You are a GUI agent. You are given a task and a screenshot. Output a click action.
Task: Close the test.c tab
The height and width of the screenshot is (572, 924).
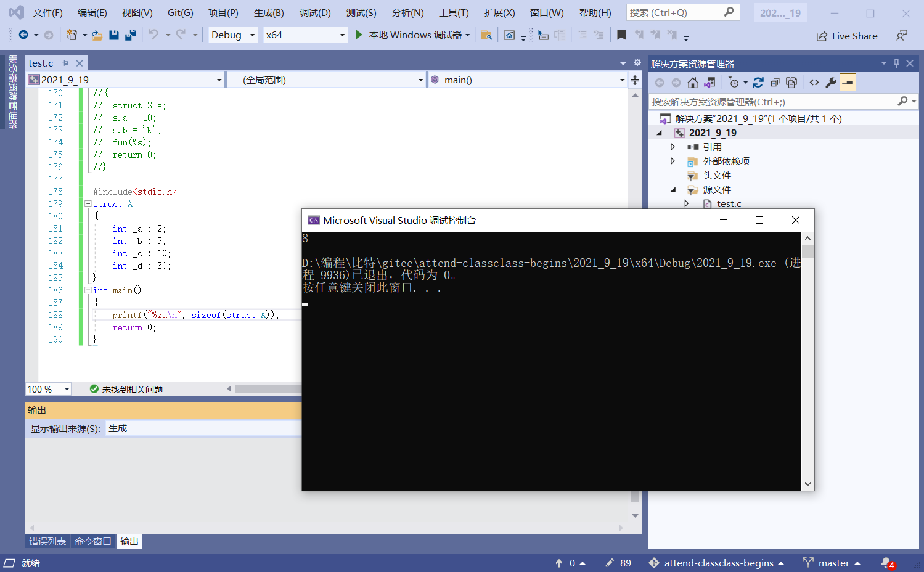[x=80, y=63]
